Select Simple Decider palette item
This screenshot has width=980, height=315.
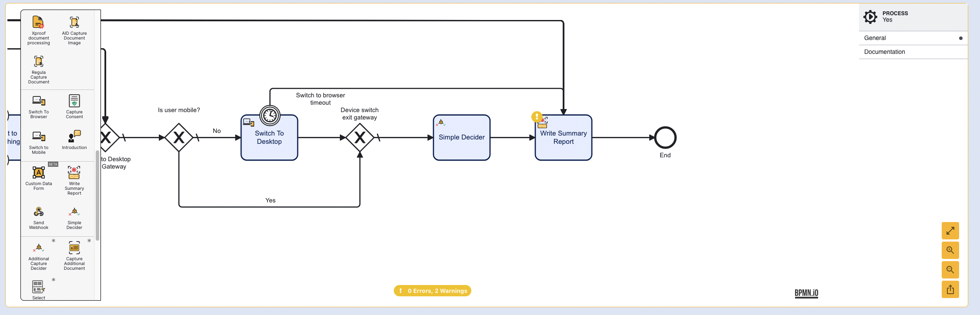(x=74, y=218)
